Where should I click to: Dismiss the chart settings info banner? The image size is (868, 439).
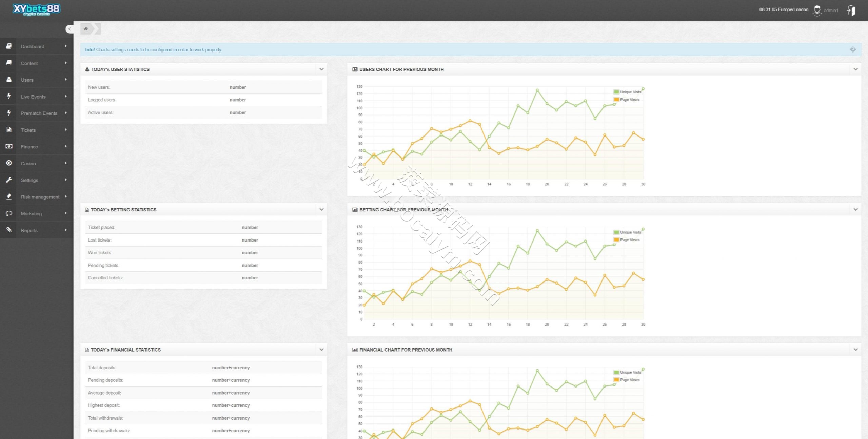(853, 49)
